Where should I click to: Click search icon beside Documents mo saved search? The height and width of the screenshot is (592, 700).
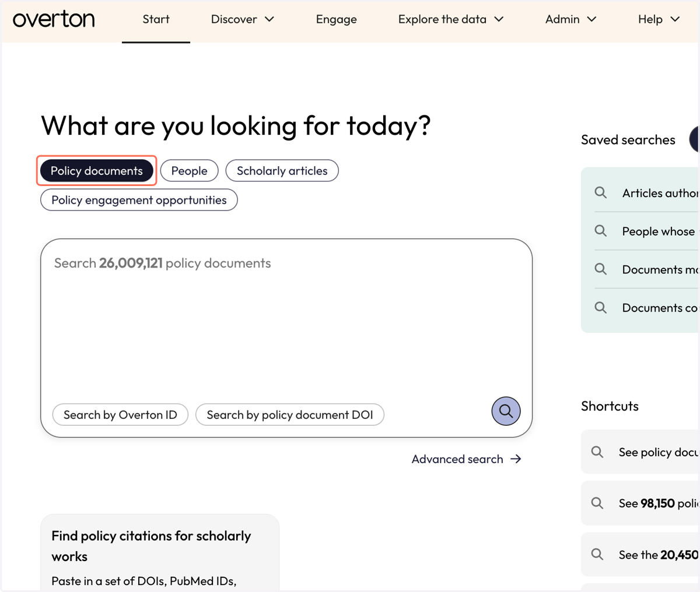point(600,269)
